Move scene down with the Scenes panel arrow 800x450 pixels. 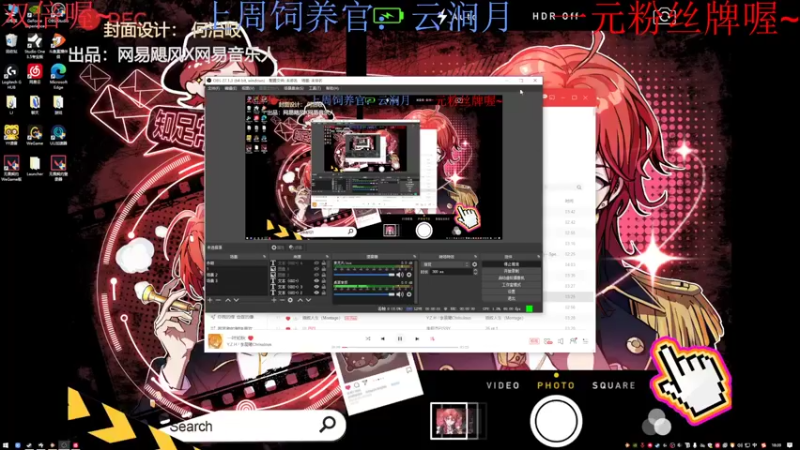(x=236, y=300)
